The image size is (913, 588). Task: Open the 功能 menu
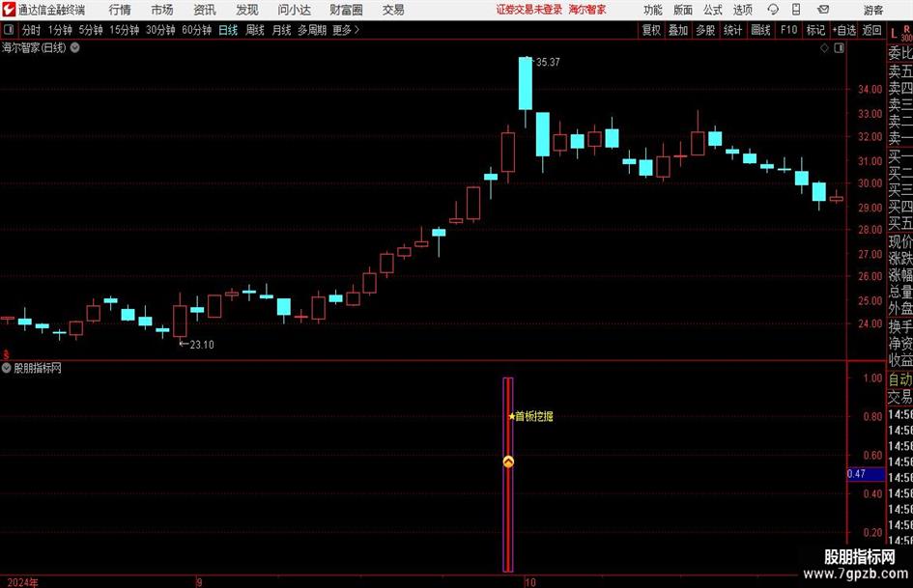653,10
